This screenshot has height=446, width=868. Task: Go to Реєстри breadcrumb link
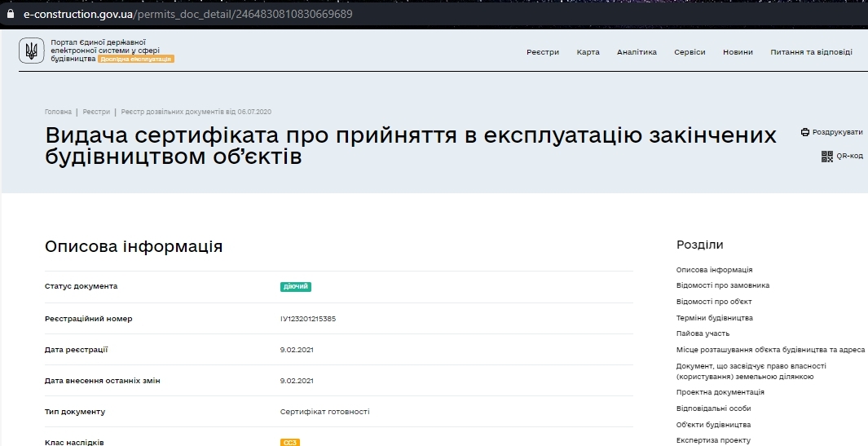[x=96, y=112]
